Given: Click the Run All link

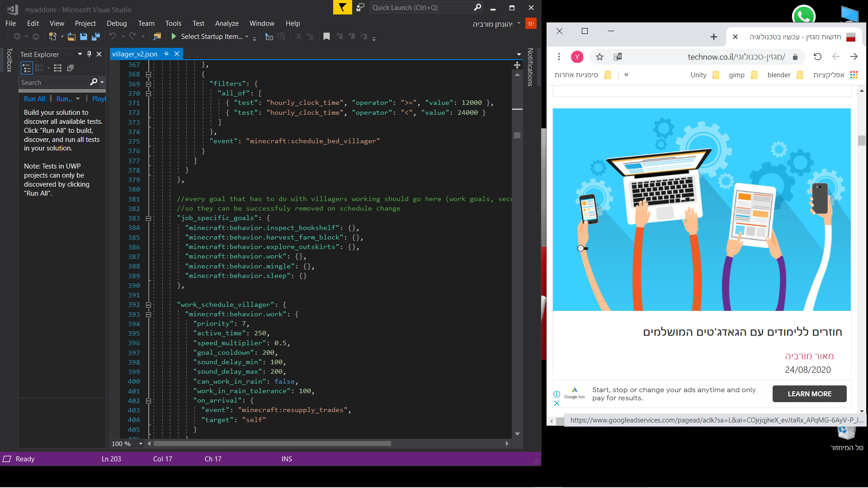Looking at the screenshot, I should [34, 99].
